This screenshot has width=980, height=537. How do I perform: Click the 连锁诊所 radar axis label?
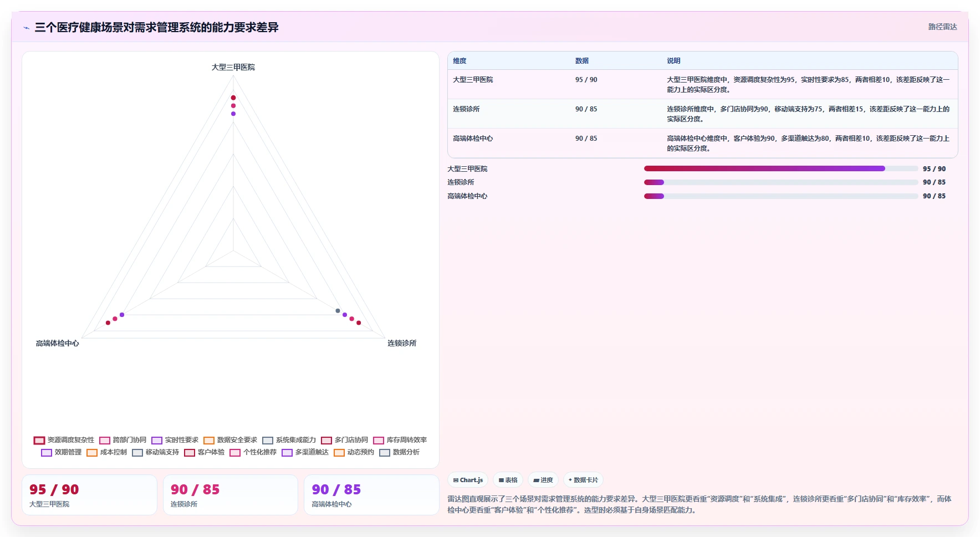point(402,344)
